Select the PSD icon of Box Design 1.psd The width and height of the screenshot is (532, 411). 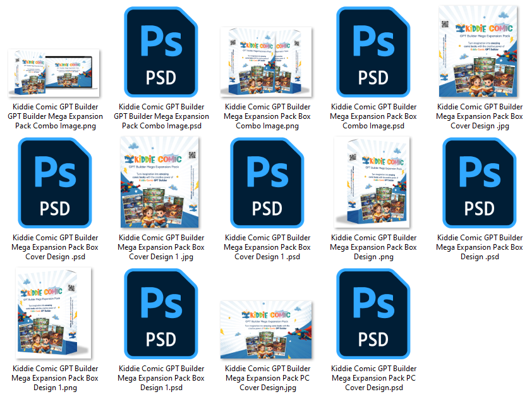tap(161, 314)
